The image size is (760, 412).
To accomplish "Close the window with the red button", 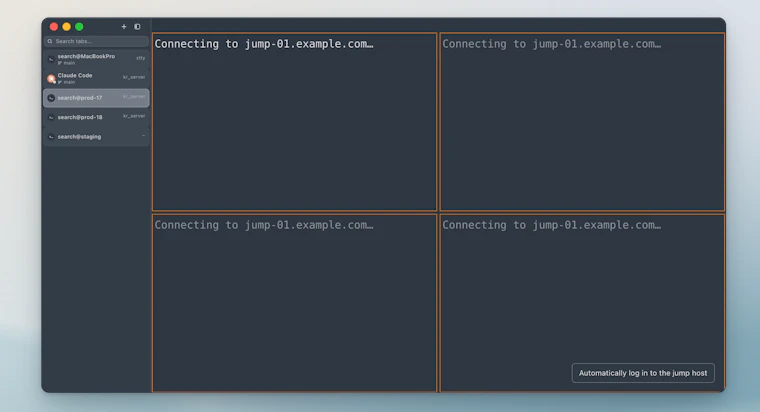I will [54, 27].
